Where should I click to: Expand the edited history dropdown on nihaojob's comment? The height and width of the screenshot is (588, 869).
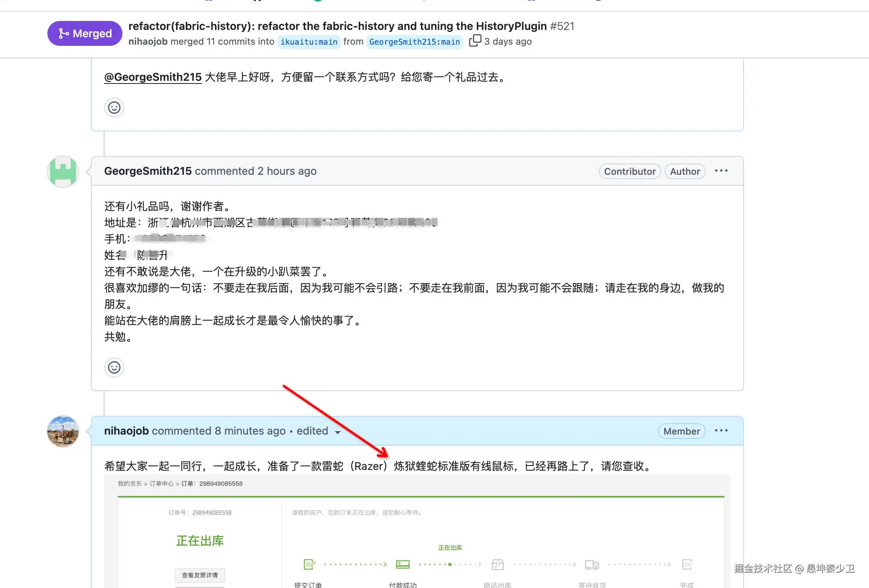337,432
